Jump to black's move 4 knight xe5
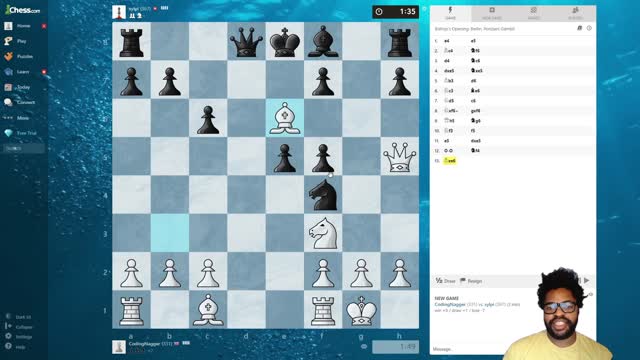The height and width of the screenshot is (360, 640). coord(477,71)
